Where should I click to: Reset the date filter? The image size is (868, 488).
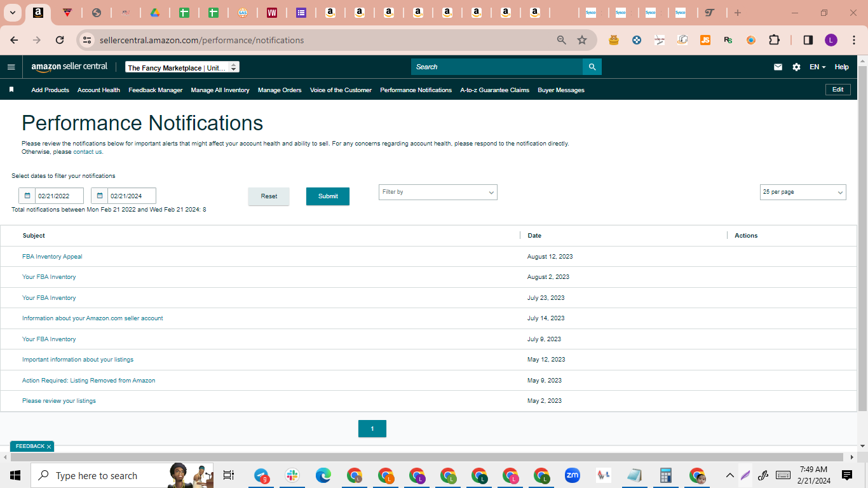click(x=269, y=196)
